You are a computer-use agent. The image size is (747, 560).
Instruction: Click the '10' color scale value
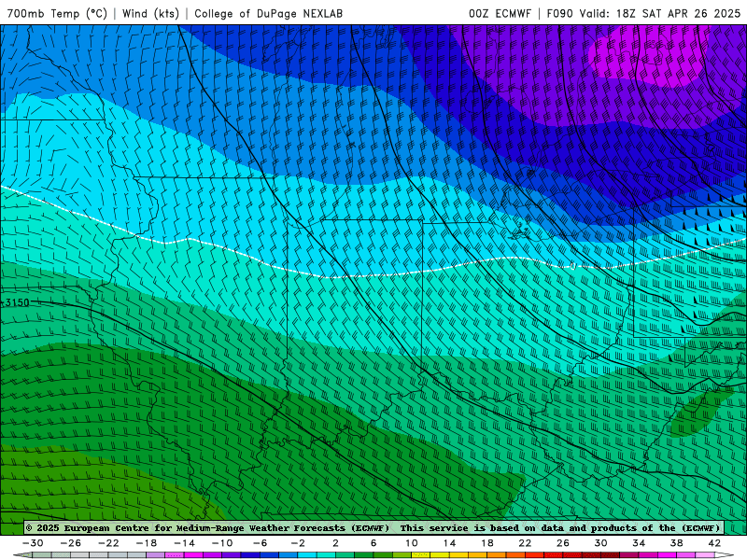point(412,543)
